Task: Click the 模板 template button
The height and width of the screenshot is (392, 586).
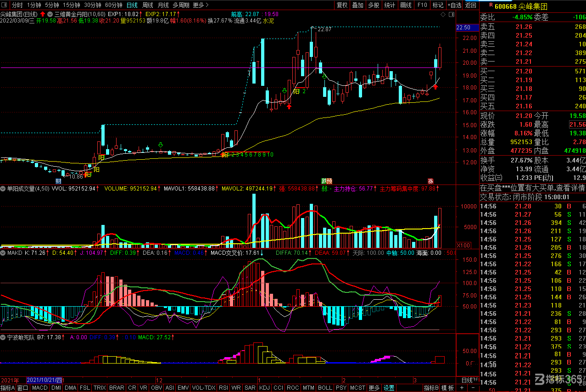Action: [447, 388]
